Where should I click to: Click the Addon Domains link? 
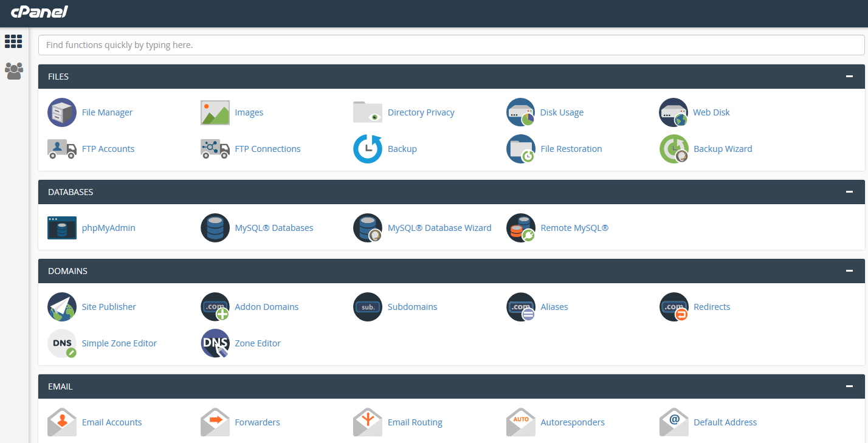[267, 307]
